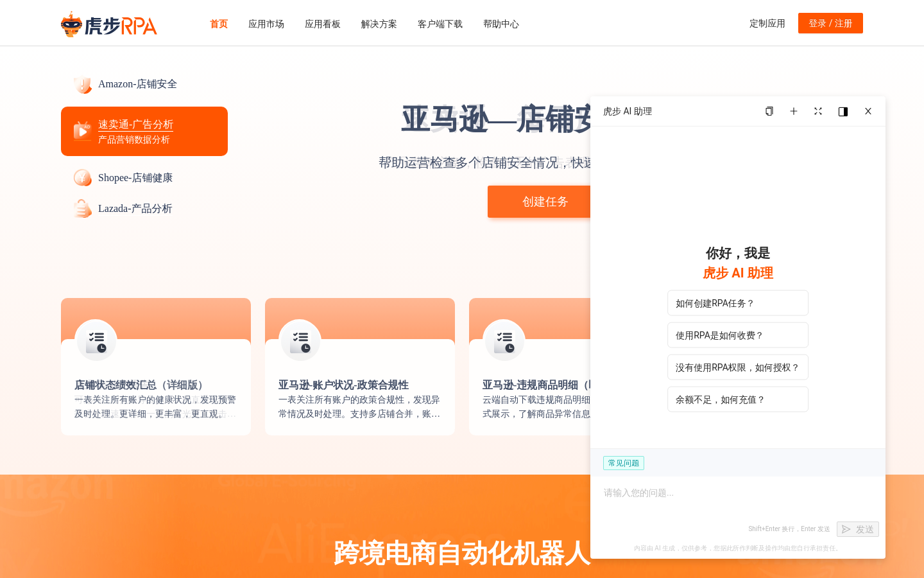The height and width of the screenshot is (578, 924).
Task: Click the Shopee-店铺健康 coin icon
Action: (x=82, y=178)
